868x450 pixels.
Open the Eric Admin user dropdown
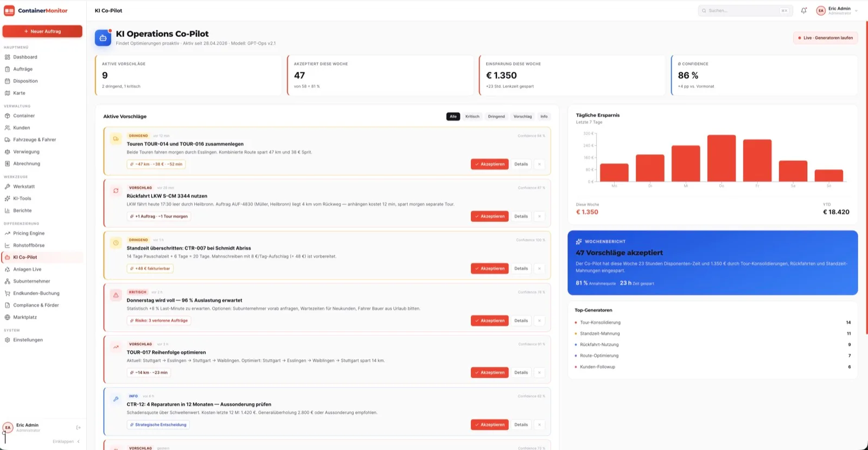[x=838, y=10]
